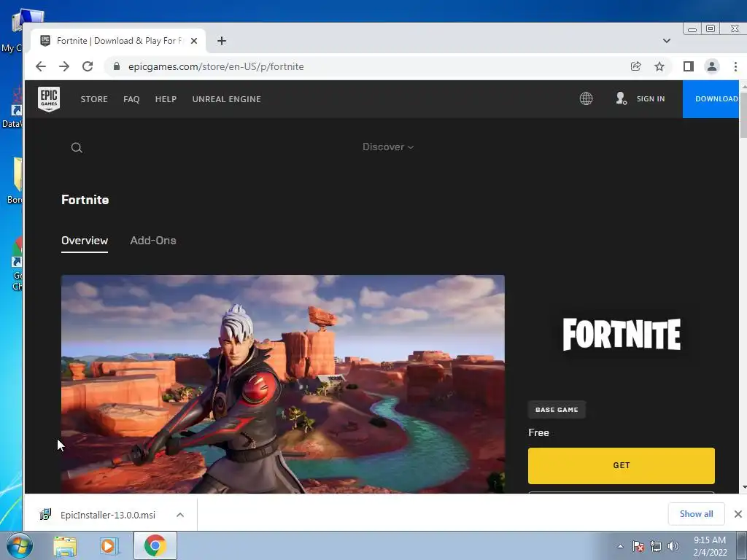Click the scrollbar down arrow
The height and width of the screenshot is (560, 747).
pos(743,488)
